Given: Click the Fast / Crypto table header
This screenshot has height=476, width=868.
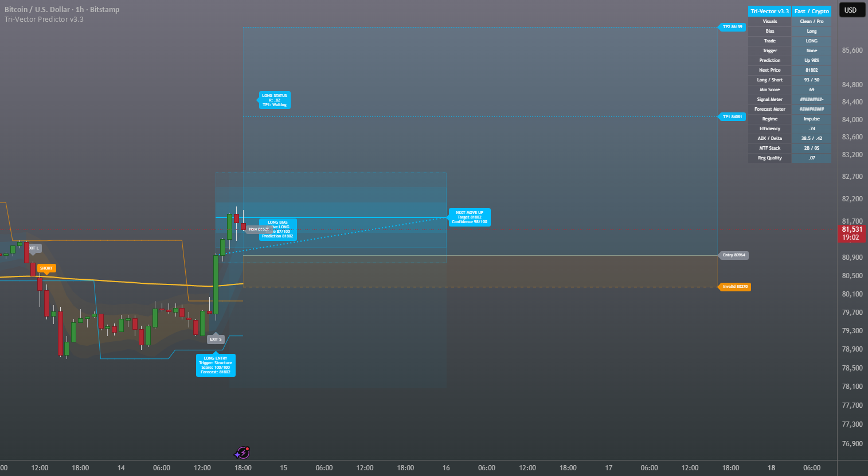Looking at the screenshot, I should [x=811, y=11].
